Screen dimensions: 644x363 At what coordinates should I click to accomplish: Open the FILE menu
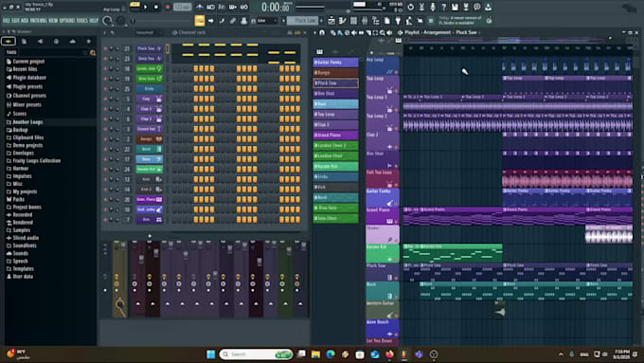[x=7, y=20]
